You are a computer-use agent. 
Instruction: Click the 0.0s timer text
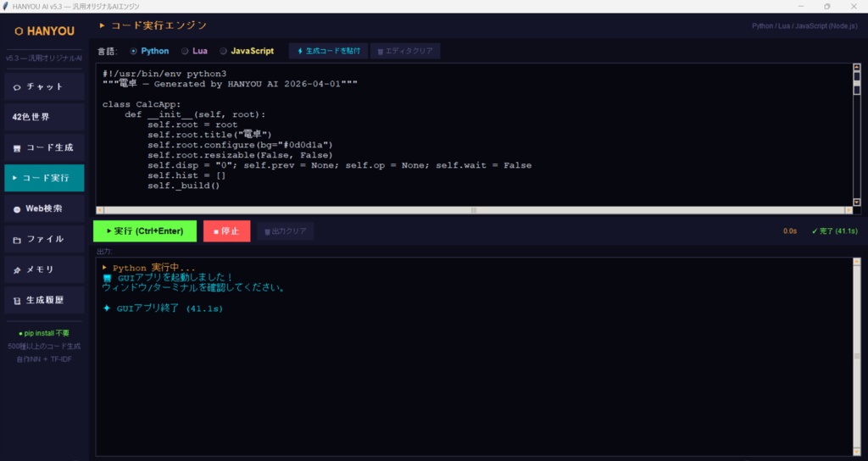tap(790, 231)
